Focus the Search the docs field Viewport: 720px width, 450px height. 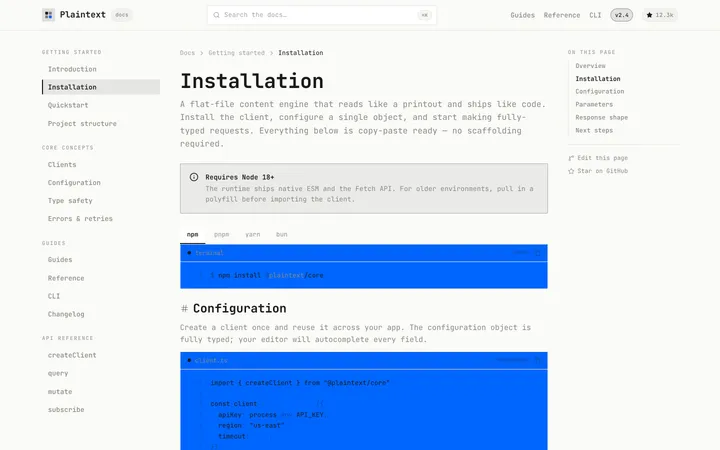coord(321,15)
